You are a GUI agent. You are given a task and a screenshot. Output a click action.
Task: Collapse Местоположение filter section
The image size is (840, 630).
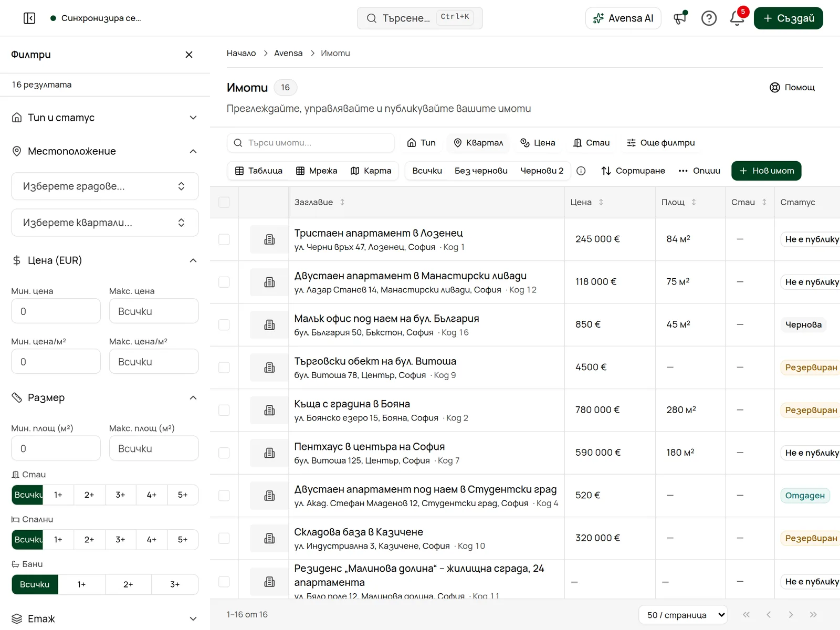click(105, 151)
